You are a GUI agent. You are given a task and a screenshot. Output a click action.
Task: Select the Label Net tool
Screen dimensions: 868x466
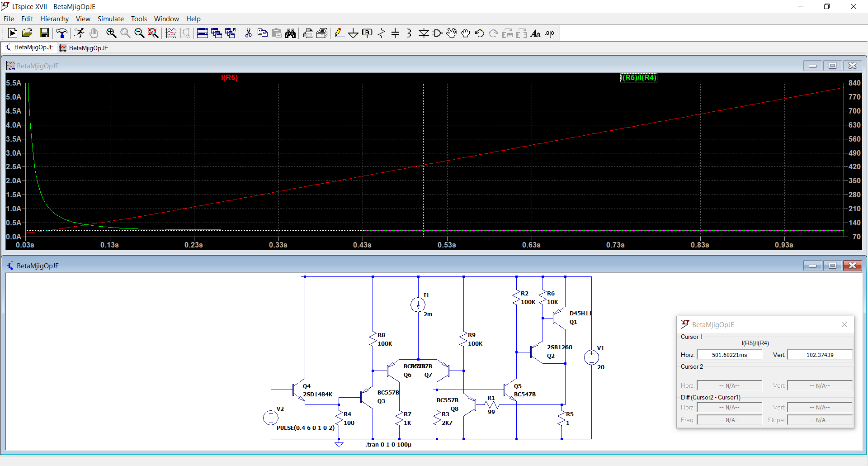click(368, 33)
